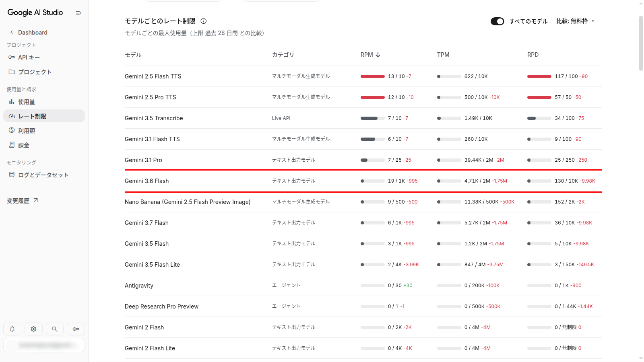Click the Nano Banana model name
Viewport: 644px width, 362px height.
coord(188,202)
